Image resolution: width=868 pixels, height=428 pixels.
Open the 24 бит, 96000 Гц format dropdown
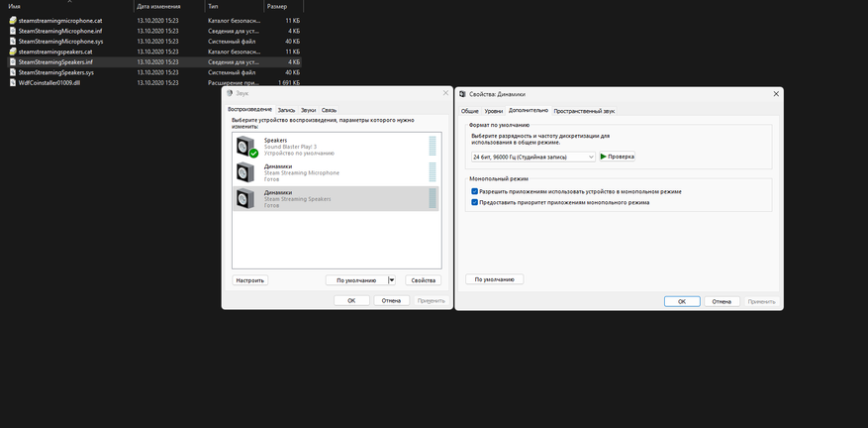[533, 157]
